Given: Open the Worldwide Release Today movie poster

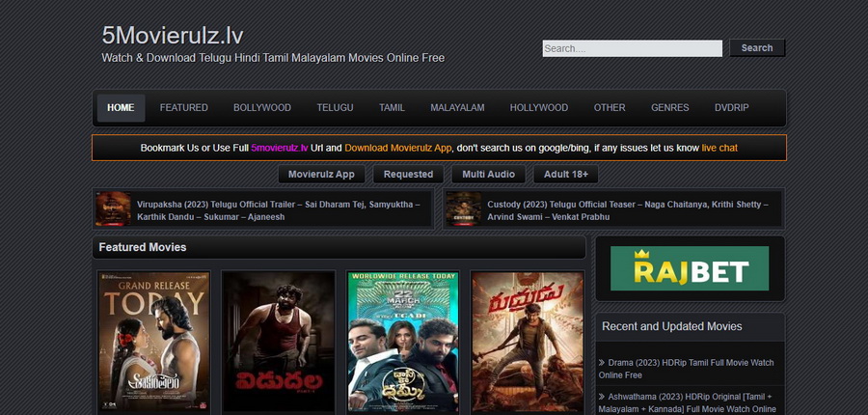Looking at the screenshot, I should tap(403, 342).
